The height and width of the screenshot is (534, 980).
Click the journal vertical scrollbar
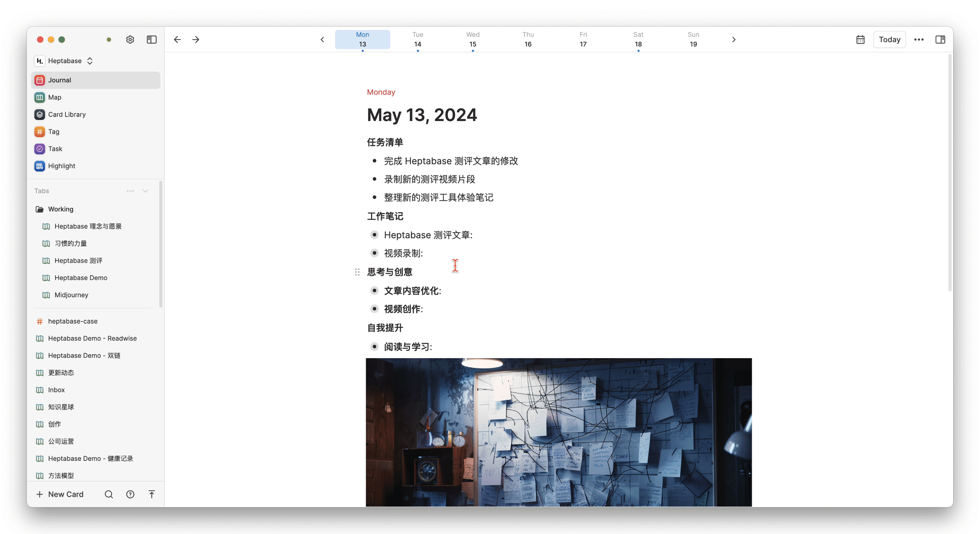tap(950, 172)
